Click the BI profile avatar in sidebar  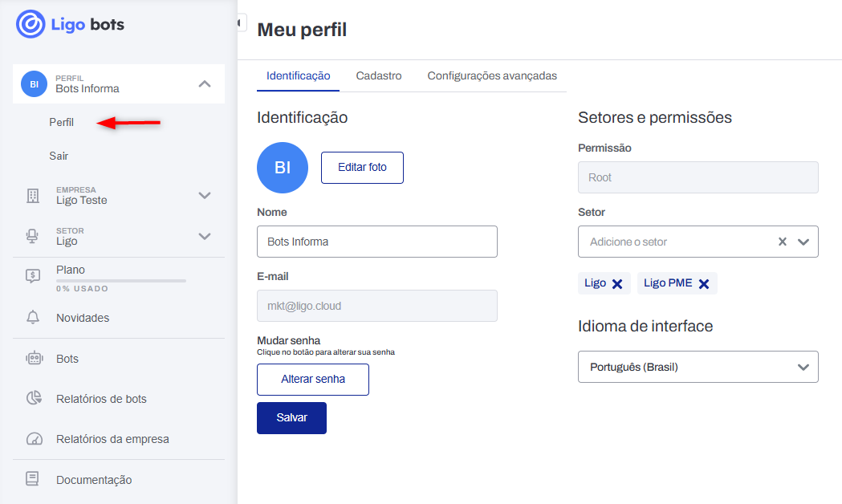32,83
